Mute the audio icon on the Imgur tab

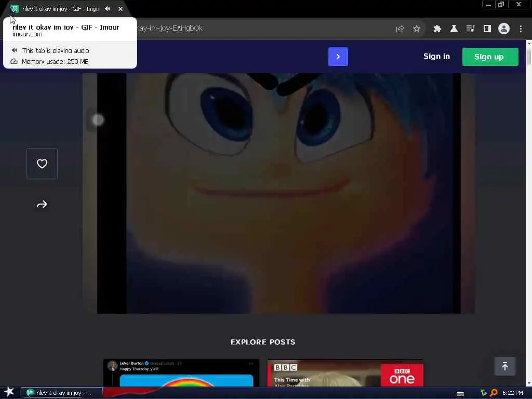[x=107, y=9]
